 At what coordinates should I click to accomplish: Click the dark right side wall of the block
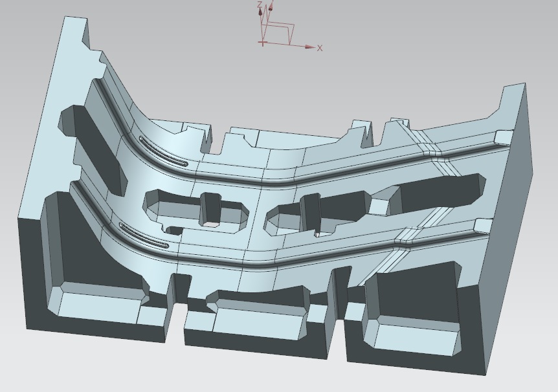pyautogui.click(x=511, y=246)
